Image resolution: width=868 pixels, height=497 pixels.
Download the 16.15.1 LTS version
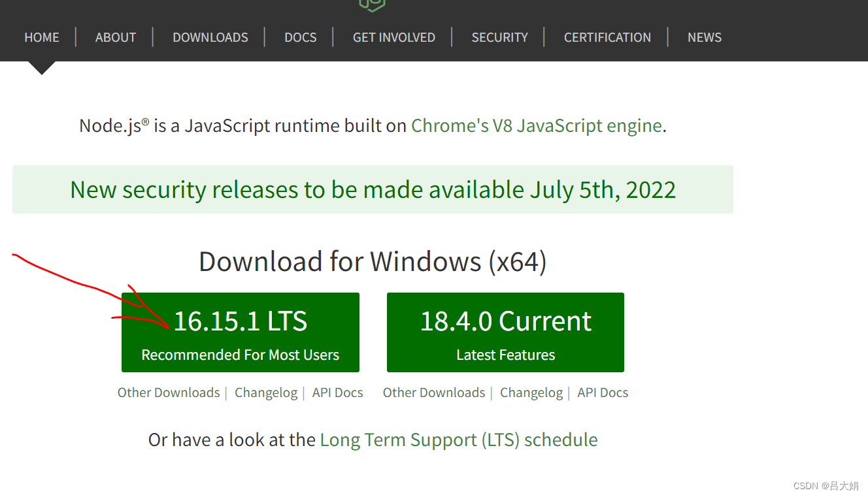coord(241,332)
